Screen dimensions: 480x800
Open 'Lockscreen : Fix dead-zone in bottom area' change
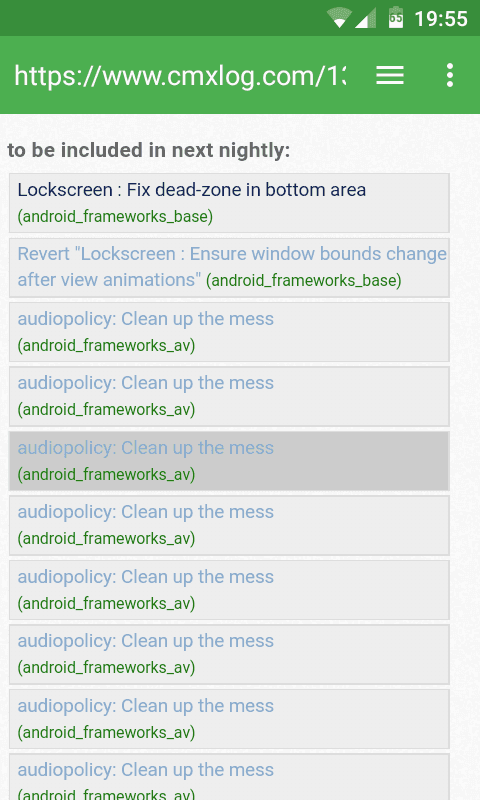(229, 203)
